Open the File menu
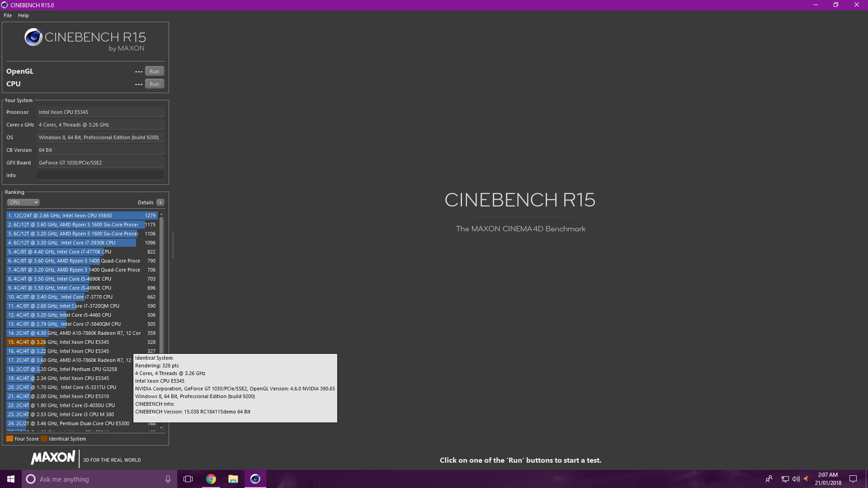The height and width of the screenshot is (488, 868). pos(8,15)
